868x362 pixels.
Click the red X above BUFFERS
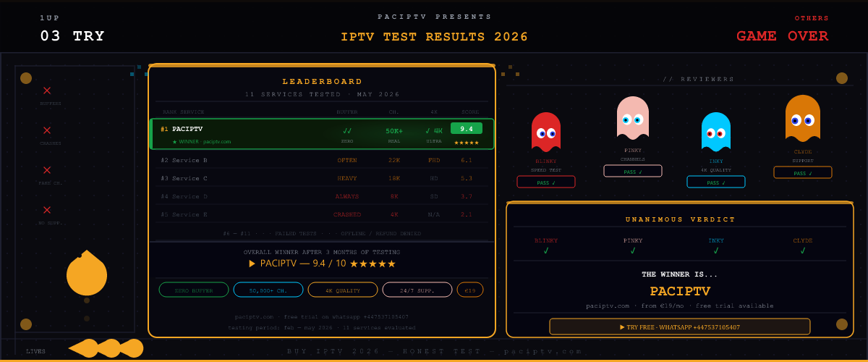tap(47, 90)
